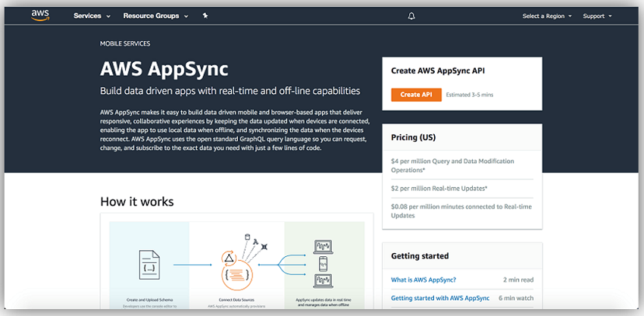Click the MOBILE SERVICES breadcrumb label

125,44
